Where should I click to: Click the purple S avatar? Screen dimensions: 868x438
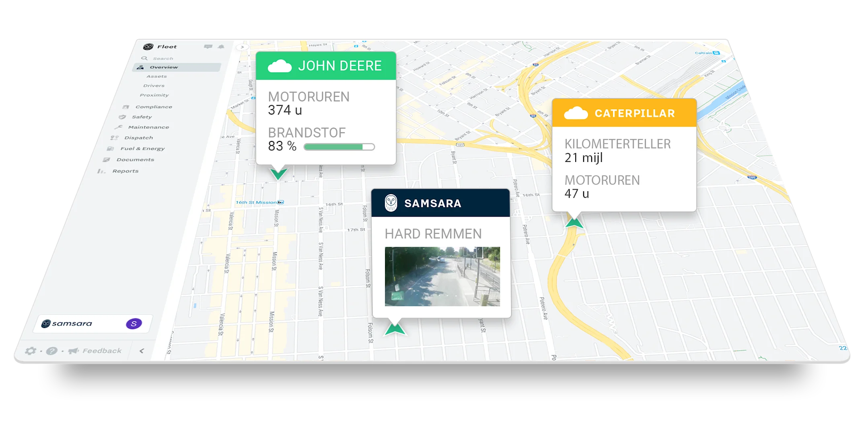pyautogui.click(x=134, y=323)
